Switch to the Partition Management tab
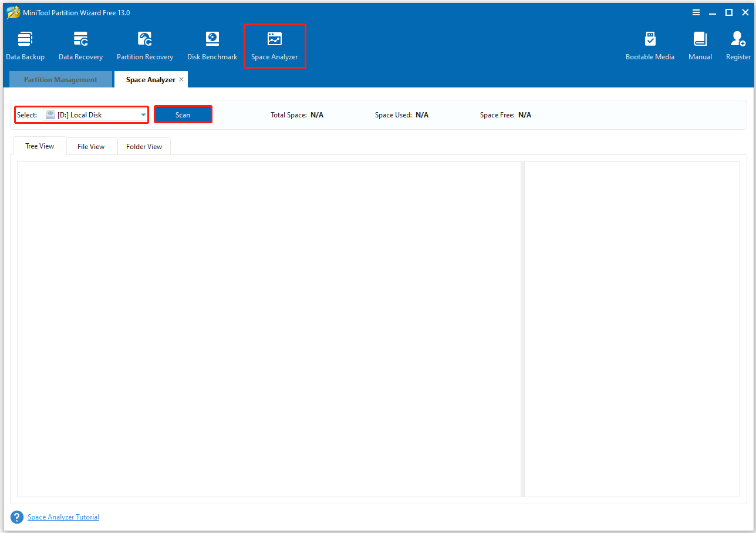 tap(60, 79)
